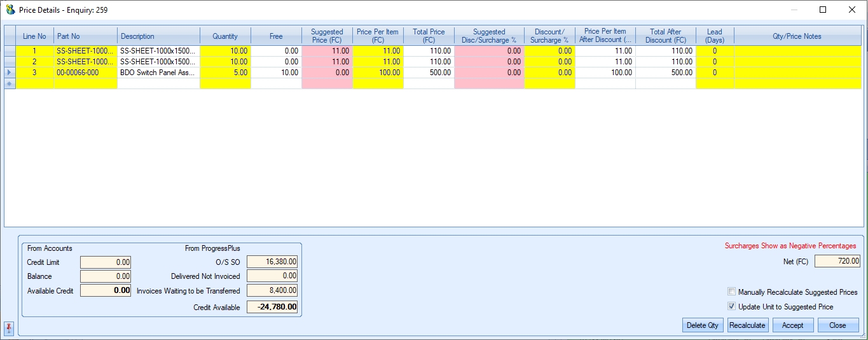Click the Recalculate button
868x340 pixels.
coord(748,325)
